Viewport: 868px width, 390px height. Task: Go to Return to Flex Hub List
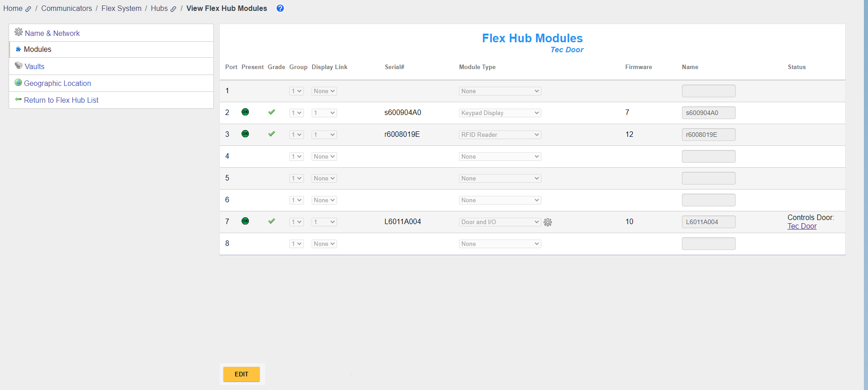point(61,100)
